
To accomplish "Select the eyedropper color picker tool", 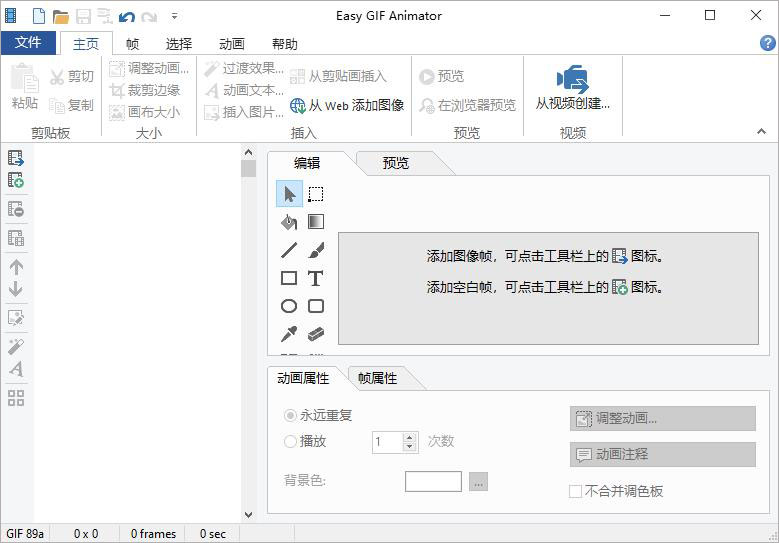I will coord(289,334).
